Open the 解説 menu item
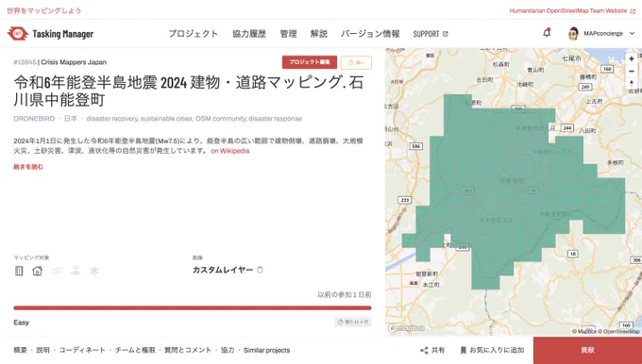This screenshot has height=364, width=642. (x=318, y=34)
